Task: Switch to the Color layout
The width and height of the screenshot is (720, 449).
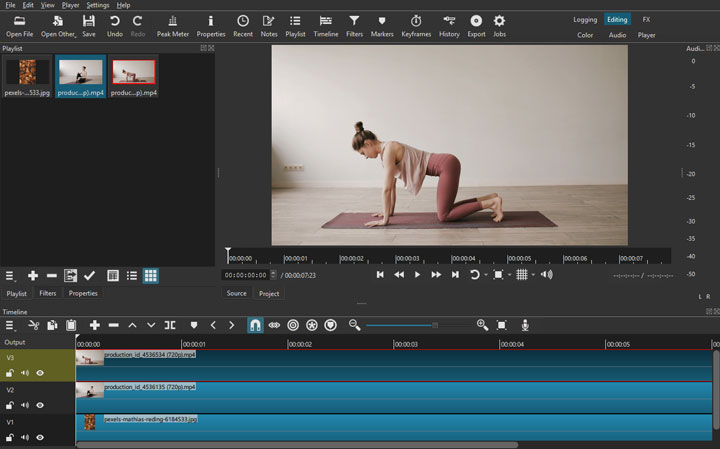Action: pos(585,35)
